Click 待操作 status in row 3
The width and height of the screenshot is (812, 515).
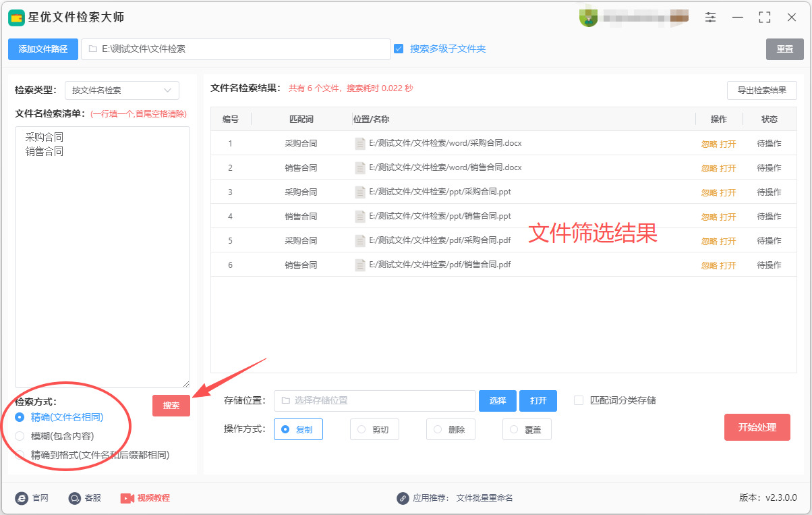(769, 192)
